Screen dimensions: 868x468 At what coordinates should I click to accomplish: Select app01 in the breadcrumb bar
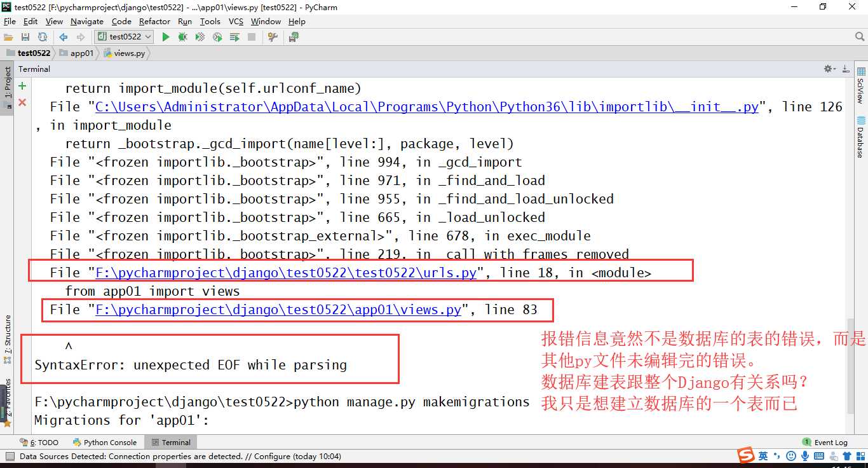point(77,53)
